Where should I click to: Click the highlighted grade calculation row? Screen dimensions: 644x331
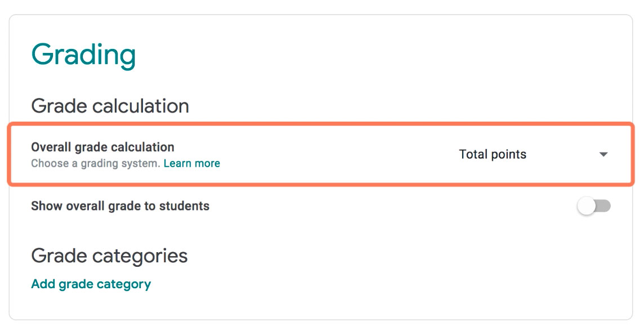(x=321, y=154)
